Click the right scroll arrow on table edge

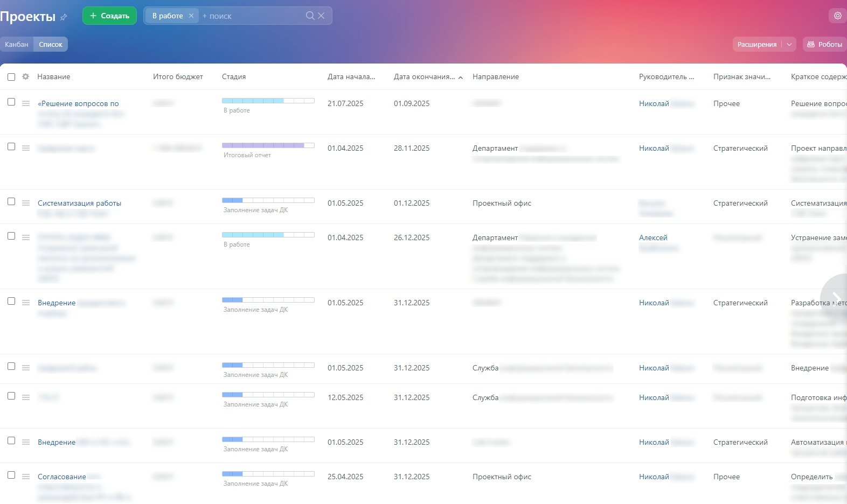tap(836, 299)
